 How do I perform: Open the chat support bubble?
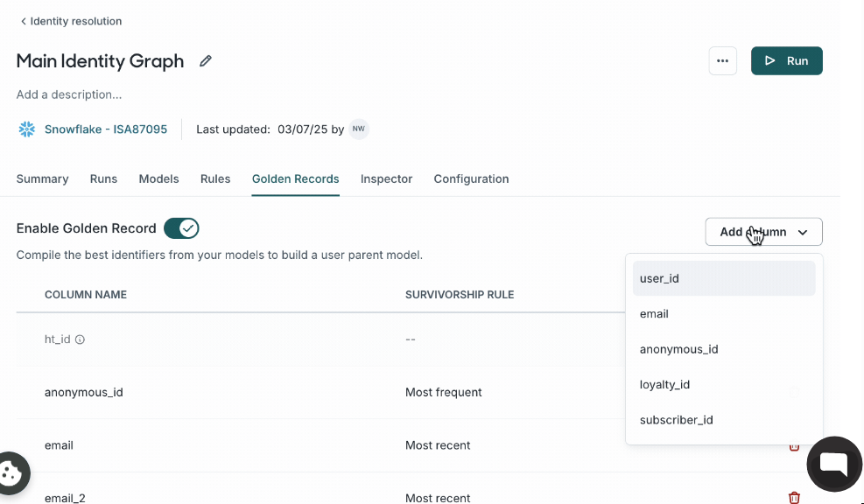point(833,464)
